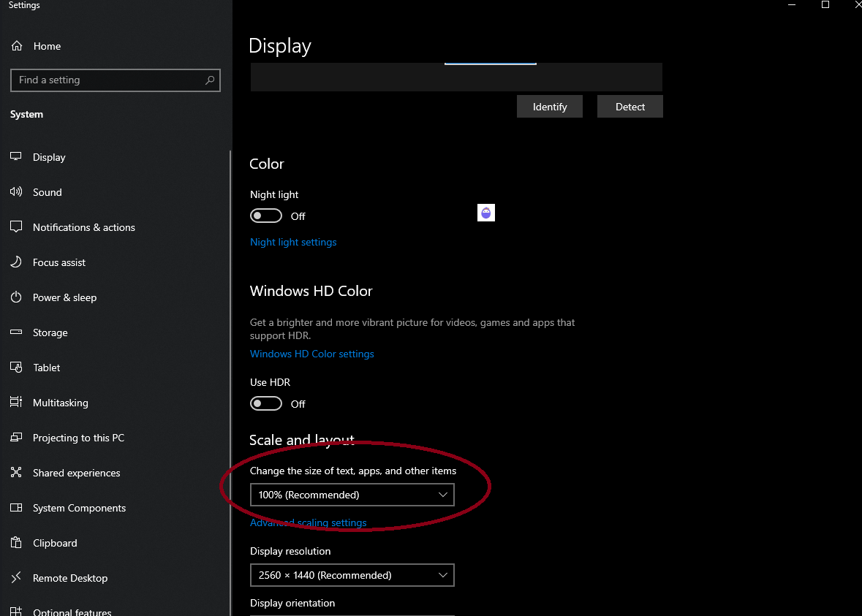
Task: Click the search magnifier icon
Action: 210,80
